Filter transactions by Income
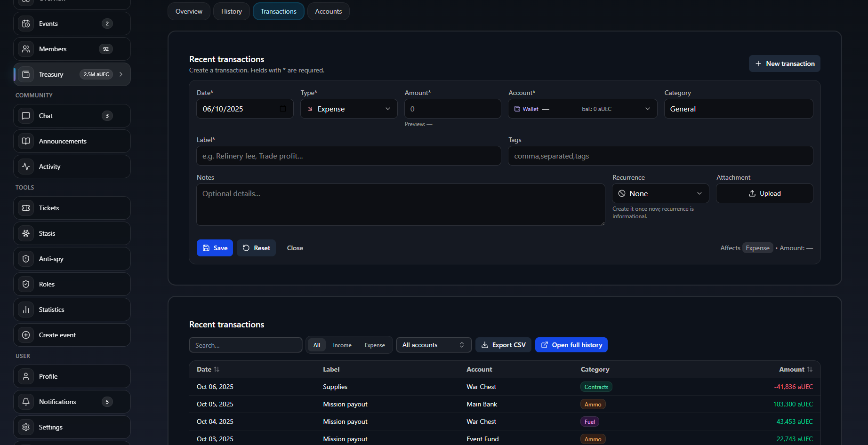The width and height of the screenshot is (868, 445). point(342,345)
